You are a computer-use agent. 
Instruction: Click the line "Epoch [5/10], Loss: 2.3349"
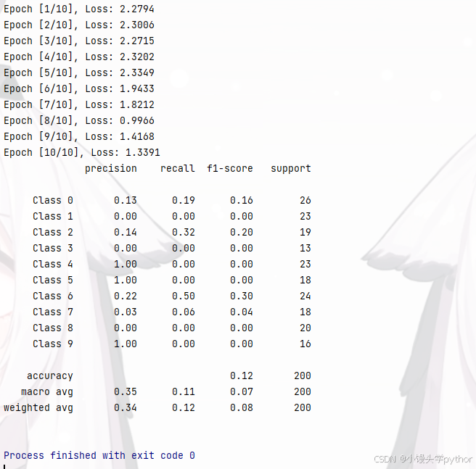coord(79,72)
